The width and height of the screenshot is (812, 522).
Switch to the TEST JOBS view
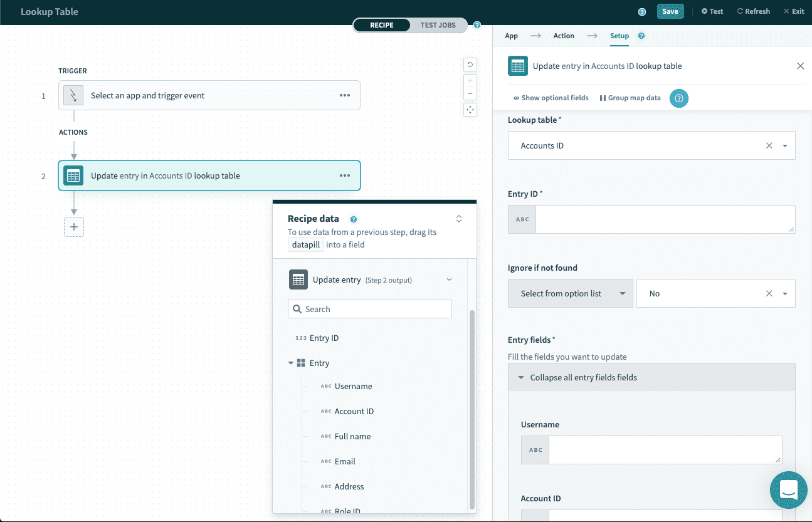[x=438, y=25]
